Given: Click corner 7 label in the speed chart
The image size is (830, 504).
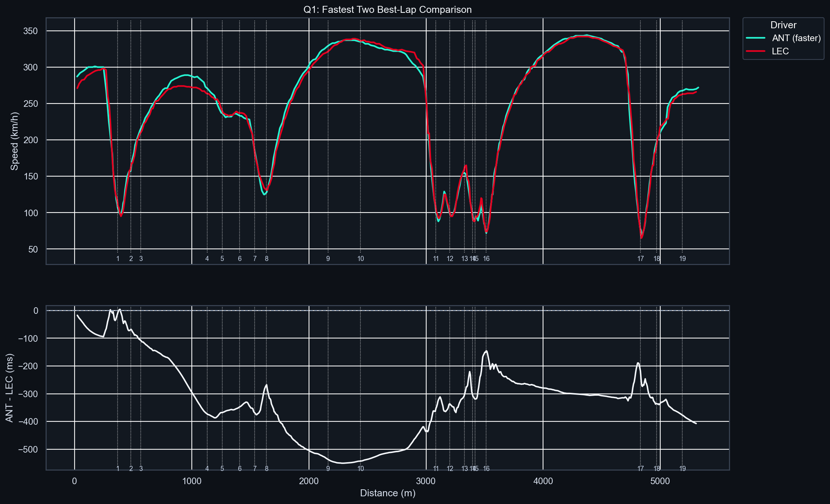Looking at the screenshot, I should (x=255, y=259).
